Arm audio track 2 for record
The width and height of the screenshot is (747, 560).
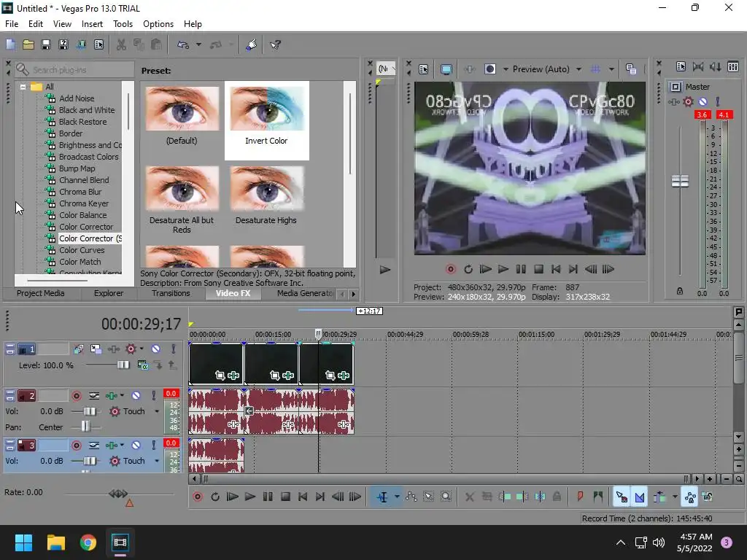click(76, 395)
